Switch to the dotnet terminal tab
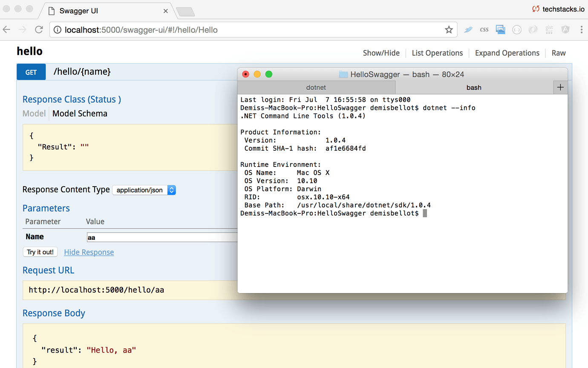 [x=316, y=87]
